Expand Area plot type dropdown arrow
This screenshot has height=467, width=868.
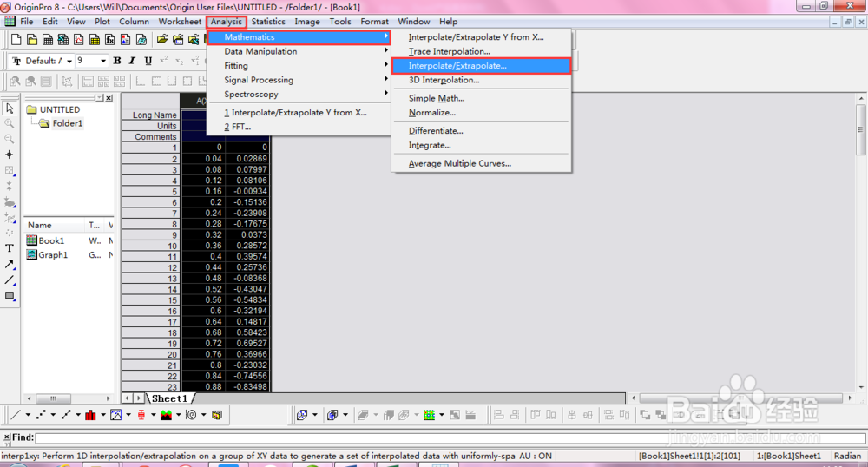pos(178,414)
